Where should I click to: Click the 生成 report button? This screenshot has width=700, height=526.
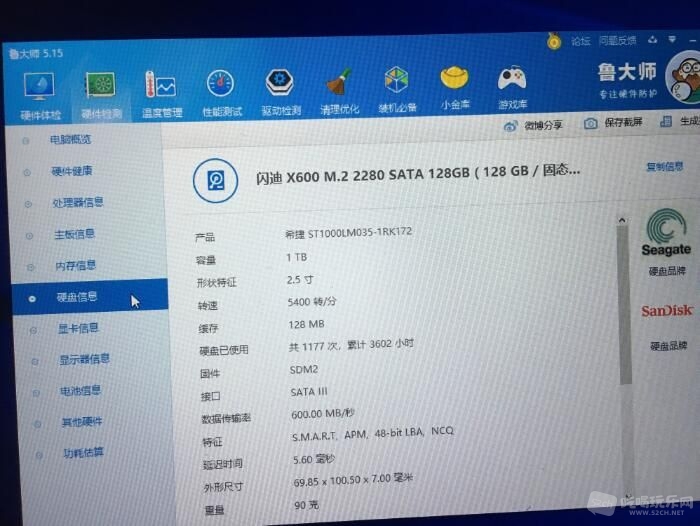(x=679, y=121)
